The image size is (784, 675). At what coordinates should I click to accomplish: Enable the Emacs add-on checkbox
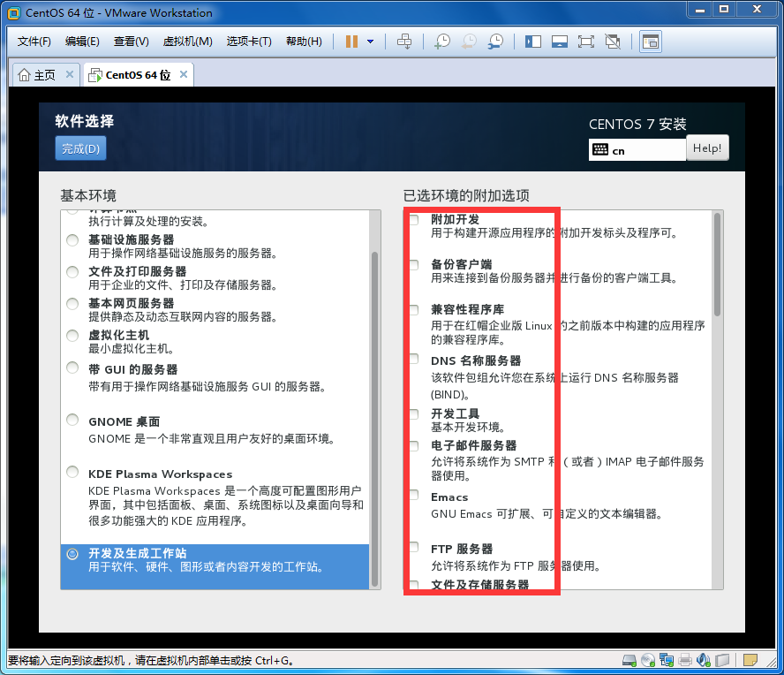coord(413,496)
